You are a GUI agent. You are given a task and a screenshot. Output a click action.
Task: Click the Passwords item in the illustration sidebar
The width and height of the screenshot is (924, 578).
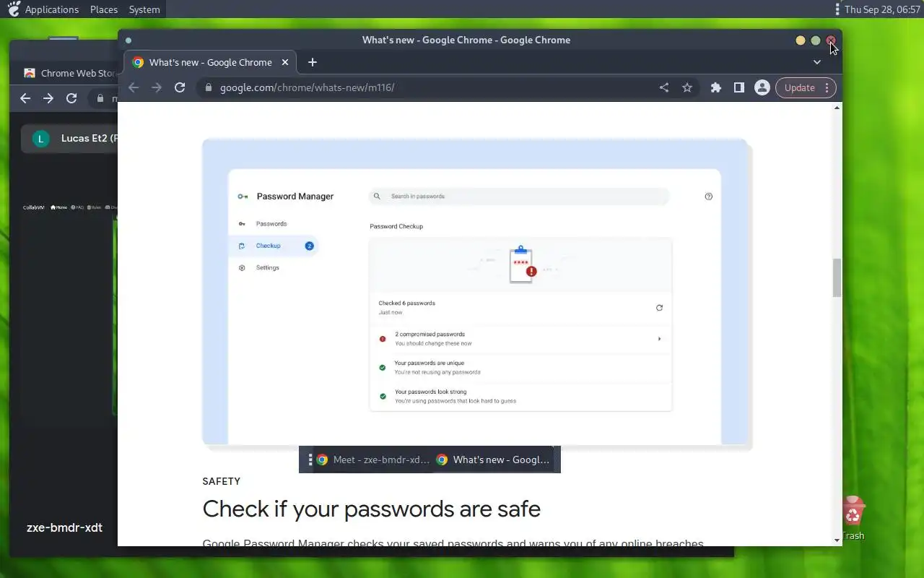271,224
